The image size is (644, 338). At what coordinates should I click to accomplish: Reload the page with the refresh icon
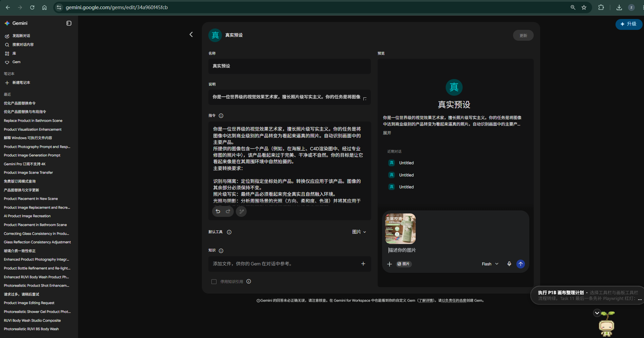tap(32, 7)
